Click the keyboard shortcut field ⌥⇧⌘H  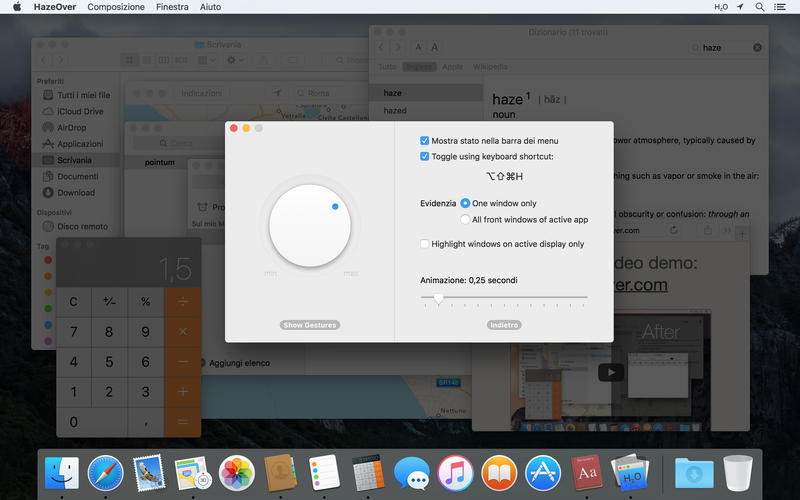504,176
